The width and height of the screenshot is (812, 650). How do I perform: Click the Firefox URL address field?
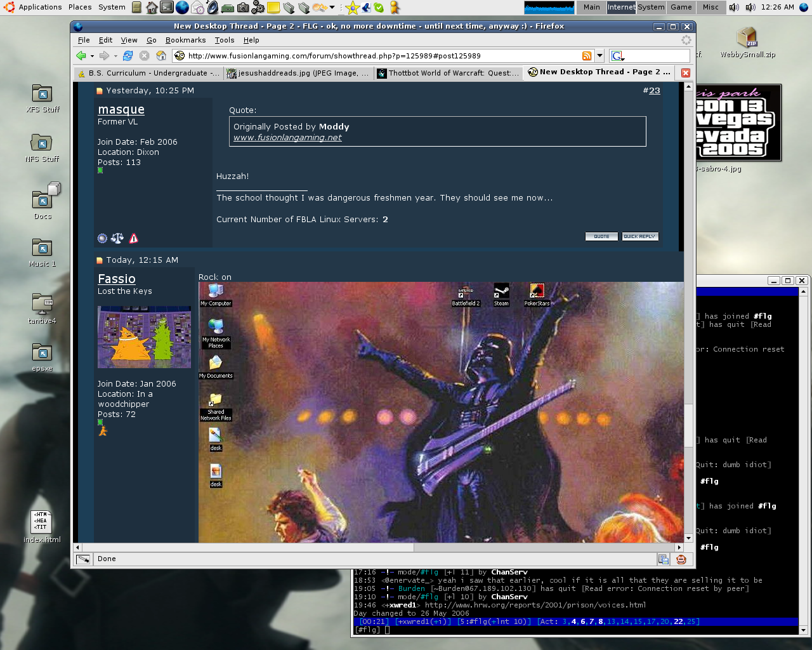tap(383, 56)
